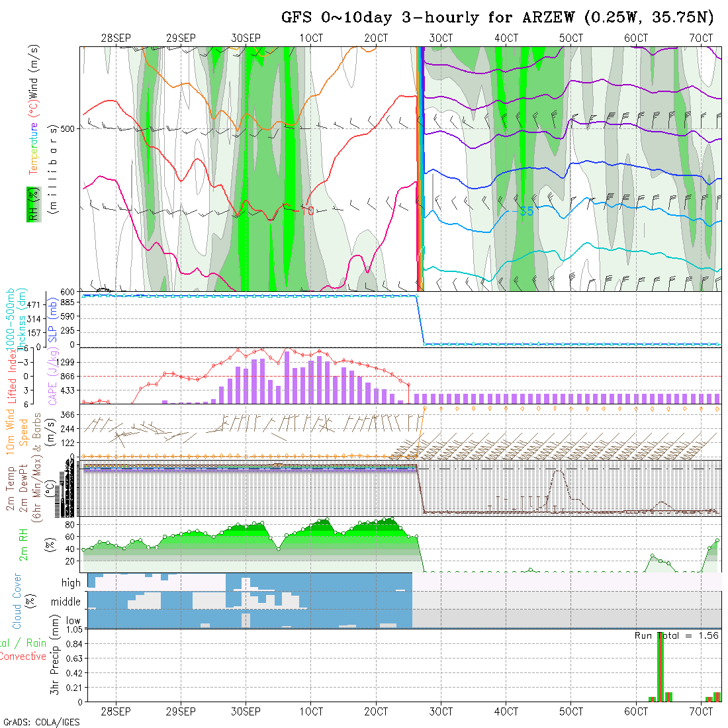Click the -35 temperature contour label
728x728 pixels.
coord(525,211)
